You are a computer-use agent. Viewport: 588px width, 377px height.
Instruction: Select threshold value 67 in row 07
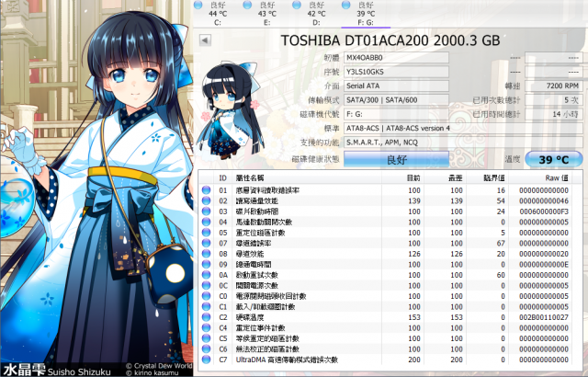[x=501, y=243]
